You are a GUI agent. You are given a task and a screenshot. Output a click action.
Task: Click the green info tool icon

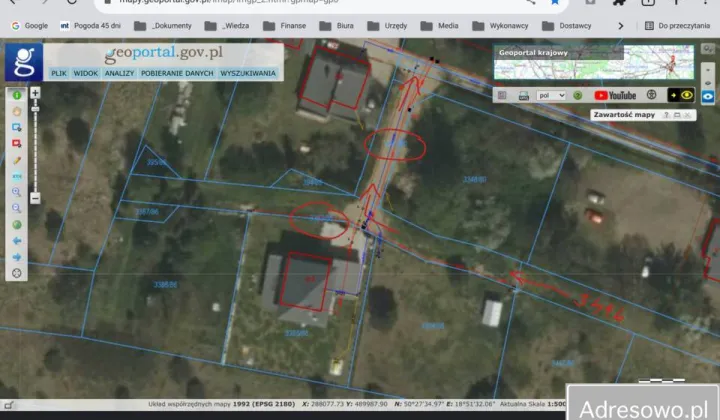point(17,95)
